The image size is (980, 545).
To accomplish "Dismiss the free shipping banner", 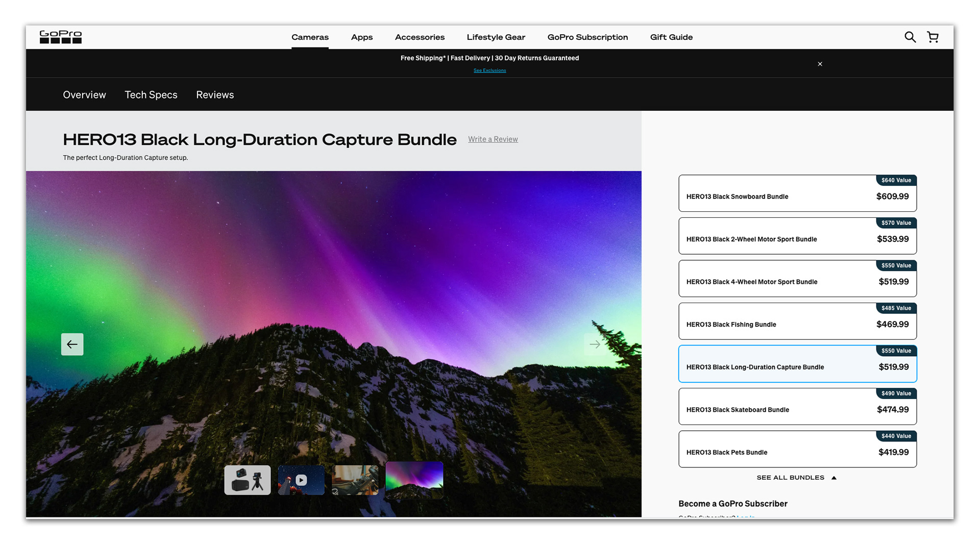I will point(820,64).
